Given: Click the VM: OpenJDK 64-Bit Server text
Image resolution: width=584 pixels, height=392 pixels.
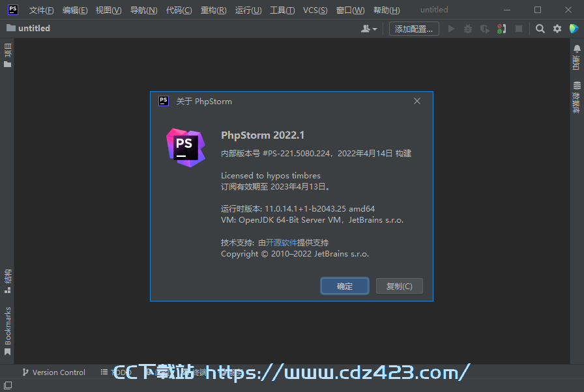Looking at the screenshot, I should 312,220.
